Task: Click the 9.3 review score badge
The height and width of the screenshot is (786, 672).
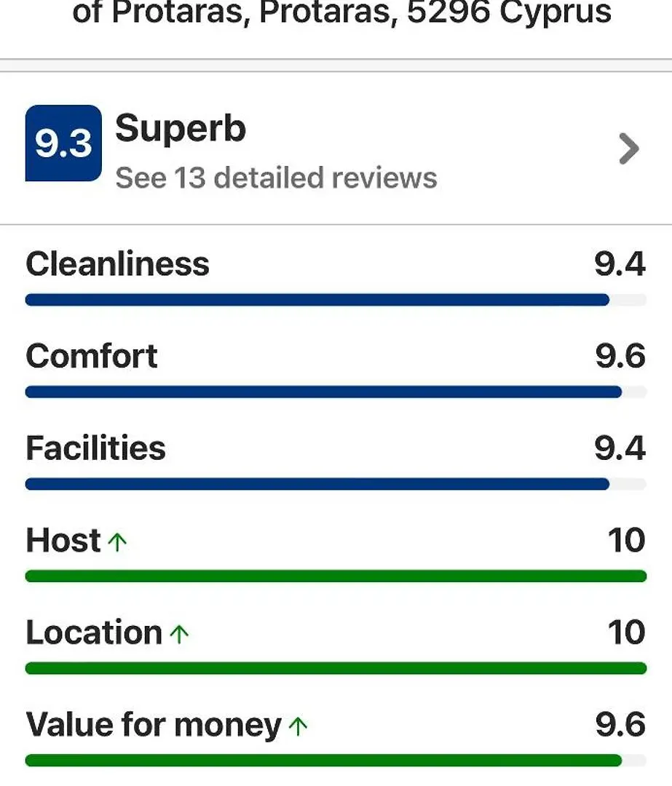Action: 63,143
